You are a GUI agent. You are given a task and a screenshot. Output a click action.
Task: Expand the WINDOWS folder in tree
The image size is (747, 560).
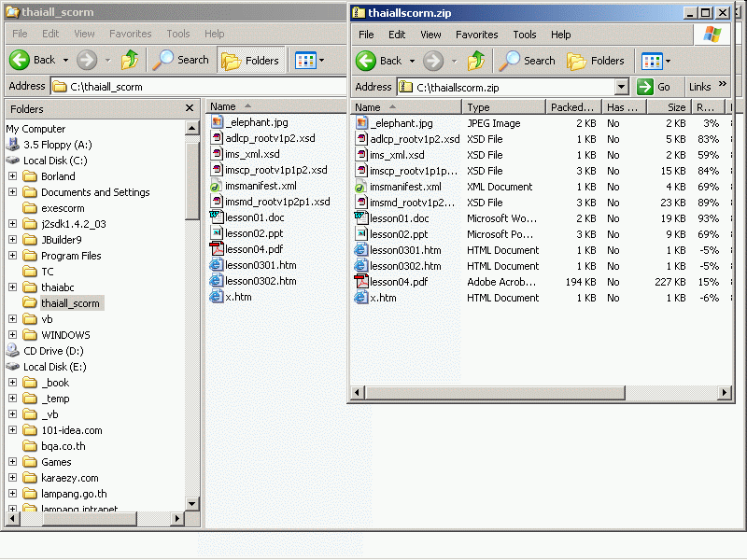[x=13, y=335]
